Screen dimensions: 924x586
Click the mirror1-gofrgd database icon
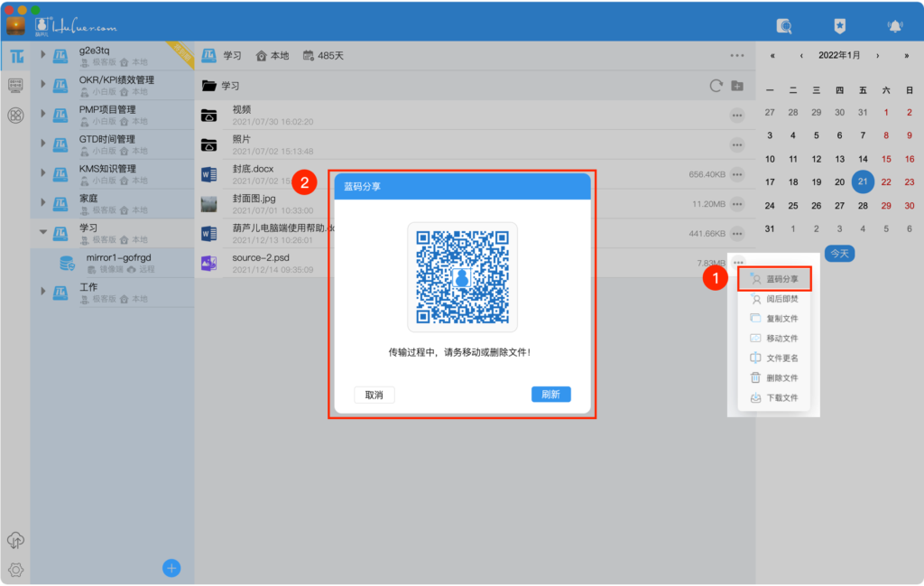pyautogui.click(x=67, y=263)
